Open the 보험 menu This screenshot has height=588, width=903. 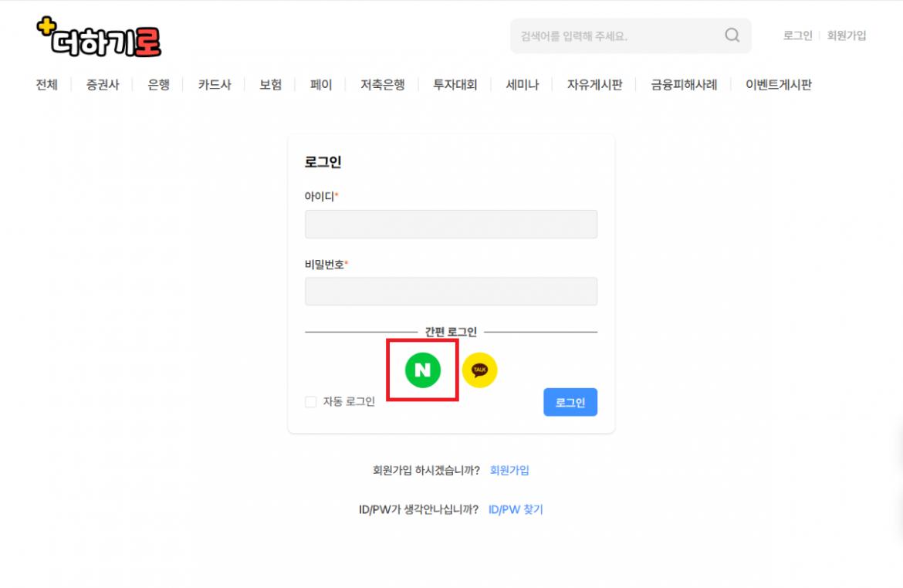pyautogui.click(x=270, y=85)
